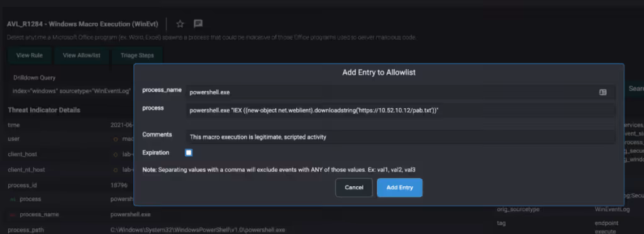Image resolution: width=644 pixels, height=234 pixels.
Task: Click the partially hidden Search button
Action: [x=636, y=89]
